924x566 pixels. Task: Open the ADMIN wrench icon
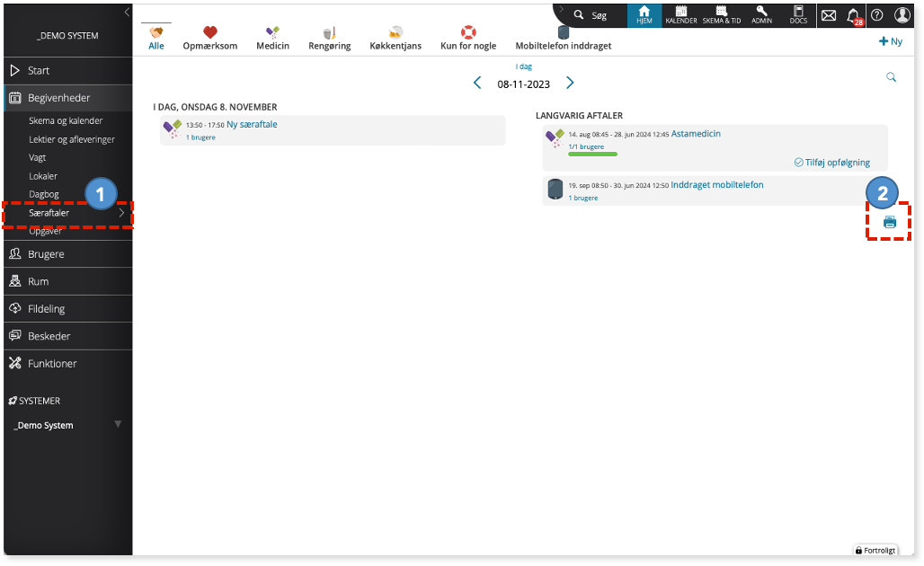click(x=761, y=15)
